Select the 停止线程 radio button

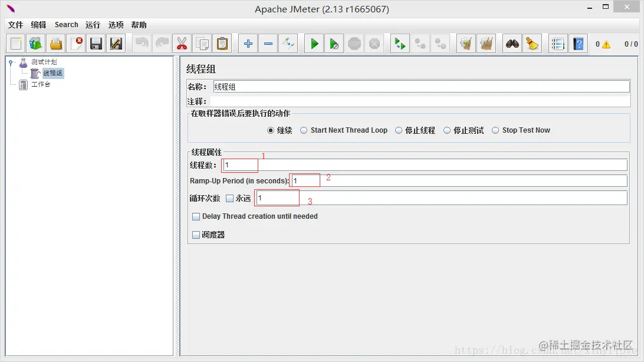(x=399, y=130)
